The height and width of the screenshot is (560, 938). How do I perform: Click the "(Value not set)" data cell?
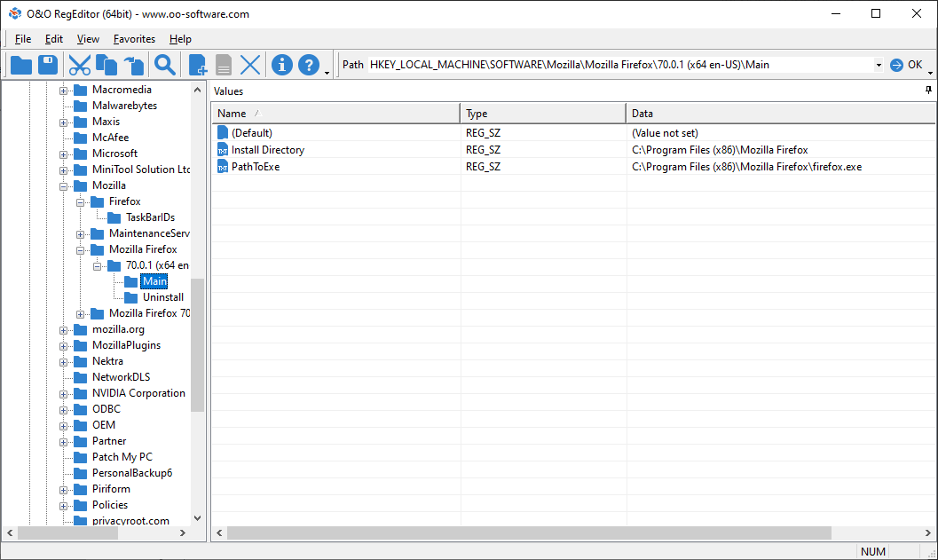point(665,133)
